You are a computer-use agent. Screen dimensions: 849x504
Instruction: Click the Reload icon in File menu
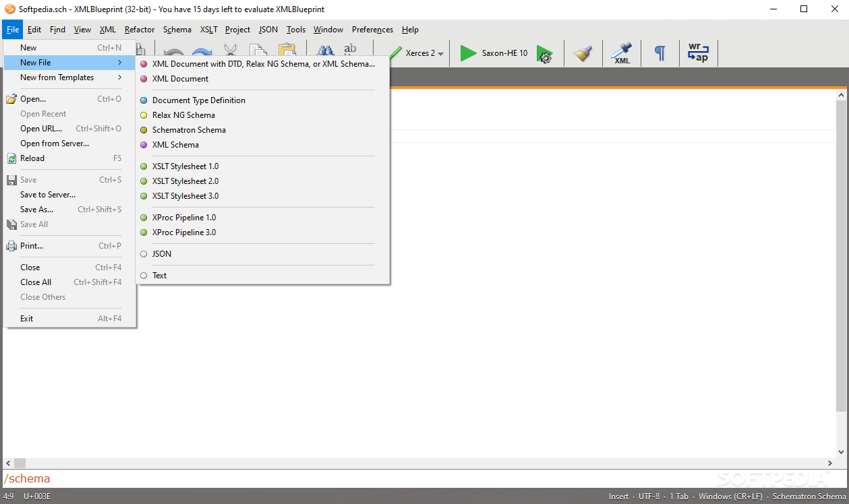tap(11, 158)
